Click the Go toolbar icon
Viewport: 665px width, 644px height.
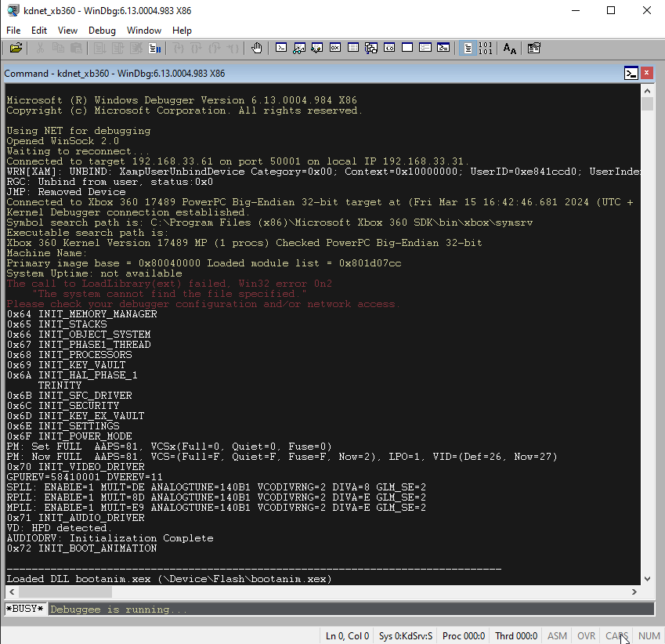point(99,48)
